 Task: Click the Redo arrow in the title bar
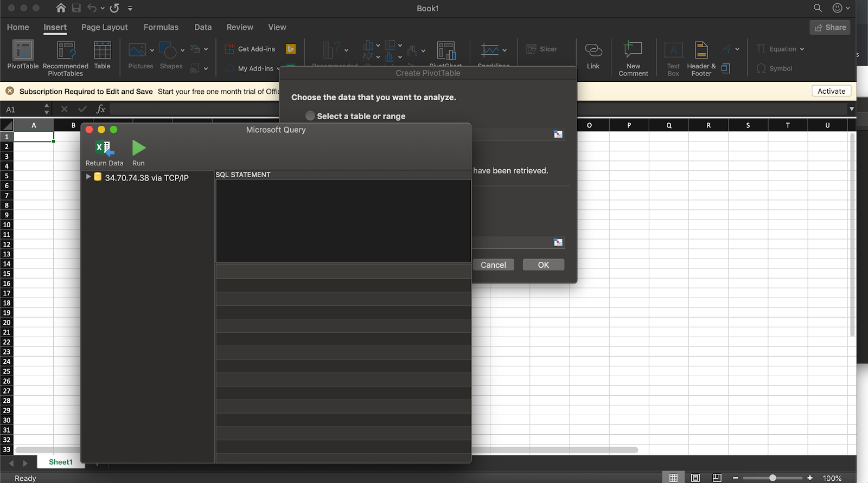[x=114, y=8]
